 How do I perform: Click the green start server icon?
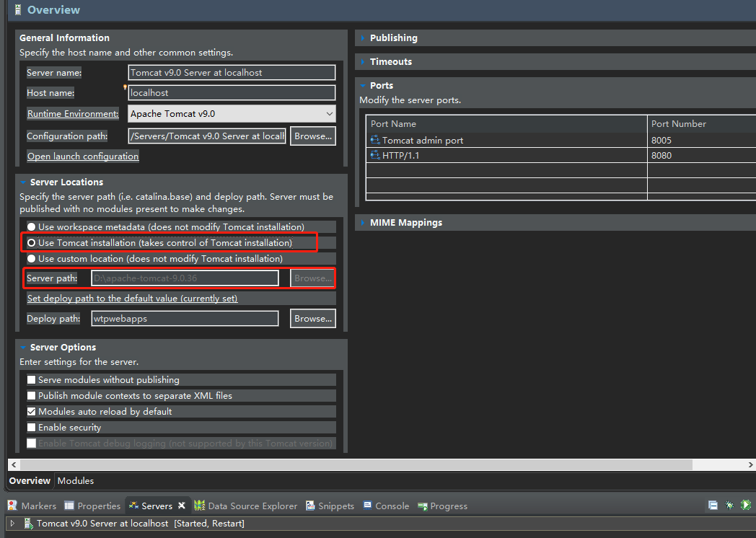745,506
